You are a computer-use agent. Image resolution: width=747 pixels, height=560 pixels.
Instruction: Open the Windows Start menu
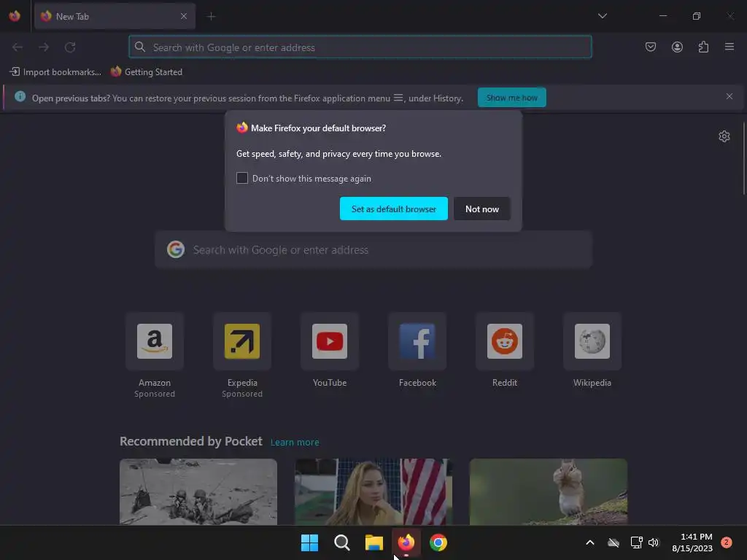tap(309, 542)
